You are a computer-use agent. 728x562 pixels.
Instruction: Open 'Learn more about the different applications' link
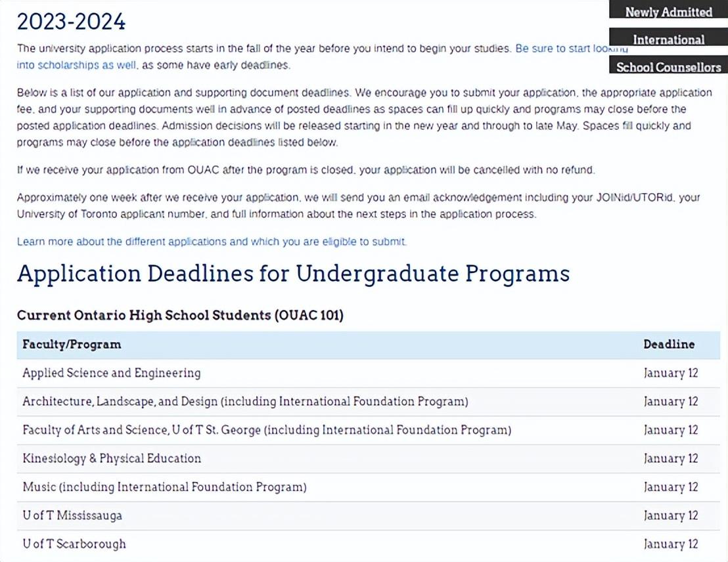(x=212, y=242)
